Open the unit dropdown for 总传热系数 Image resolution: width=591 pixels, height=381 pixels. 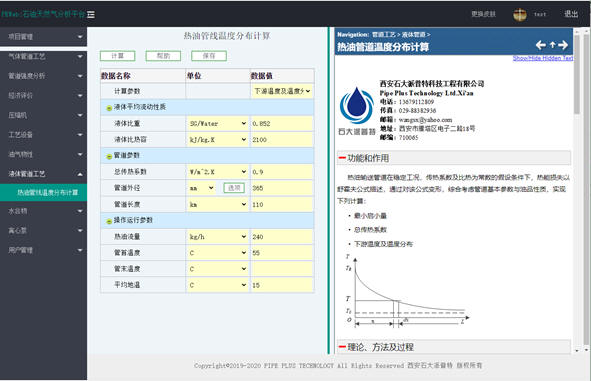point(217,172)
